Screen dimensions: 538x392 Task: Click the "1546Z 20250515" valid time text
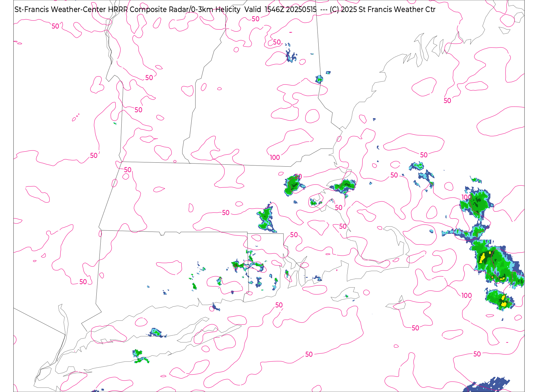291,10
